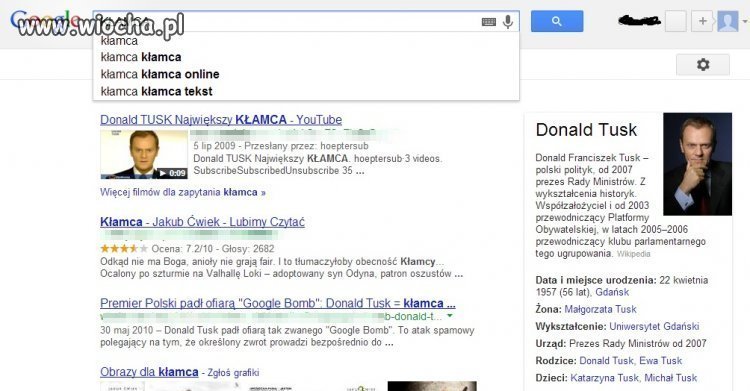Screen dimensions: 750x391
Task: Pick the first suggestion 'kłamca'
Action: [119, 41]
